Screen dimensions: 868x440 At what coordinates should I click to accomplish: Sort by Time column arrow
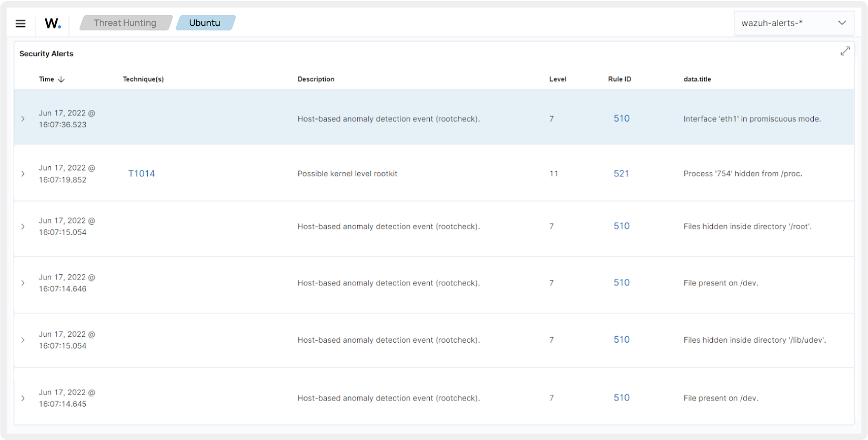61,79
